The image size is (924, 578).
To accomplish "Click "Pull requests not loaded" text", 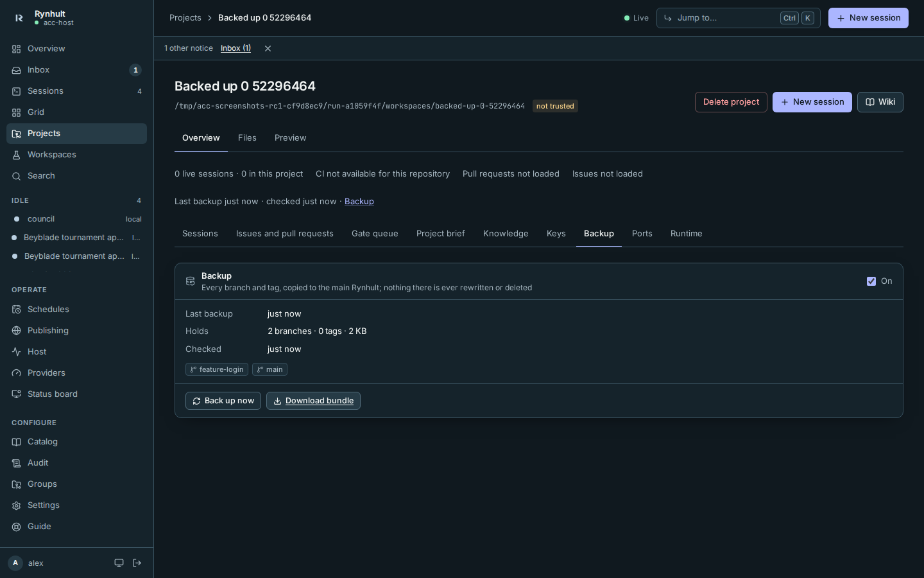I will pos(511,174).
